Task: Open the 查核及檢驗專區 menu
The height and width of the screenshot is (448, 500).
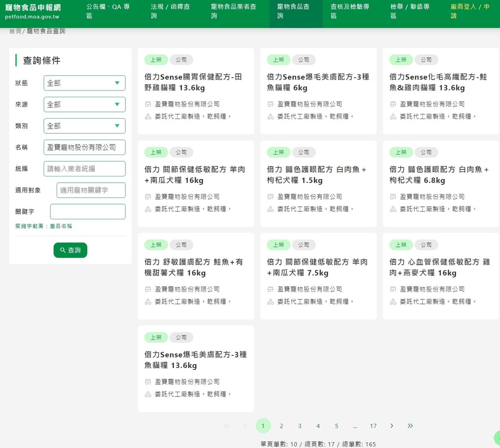Action: [x=350, y=11]
